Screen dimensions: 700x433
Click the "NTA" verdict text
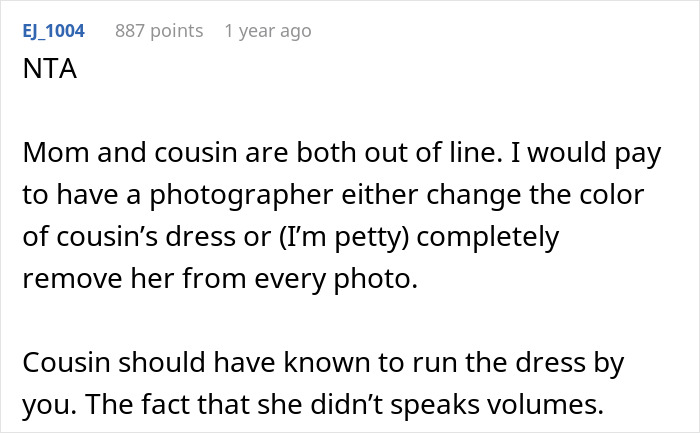45,73
